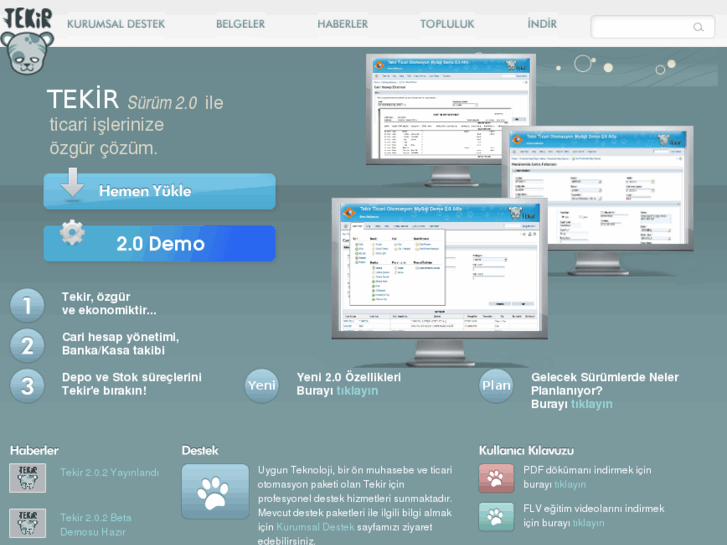Screen dimensions: 727x545
Task: Open the İNDİR page
Action: tap(542, 24)
